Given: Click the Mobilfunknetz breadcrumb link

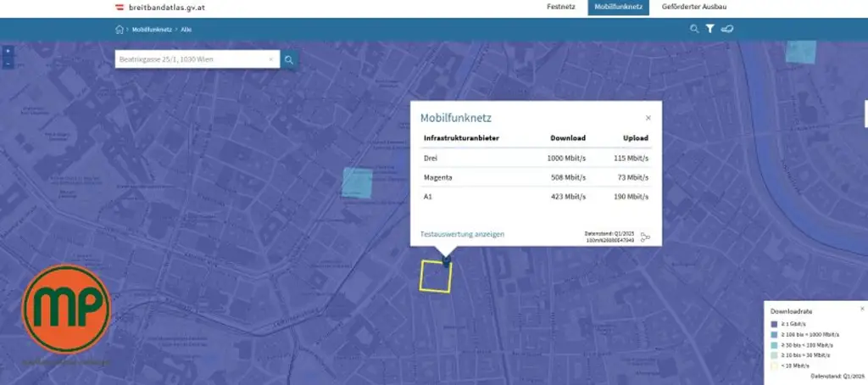Looking at the screenshot, I should tap(152, 30).
